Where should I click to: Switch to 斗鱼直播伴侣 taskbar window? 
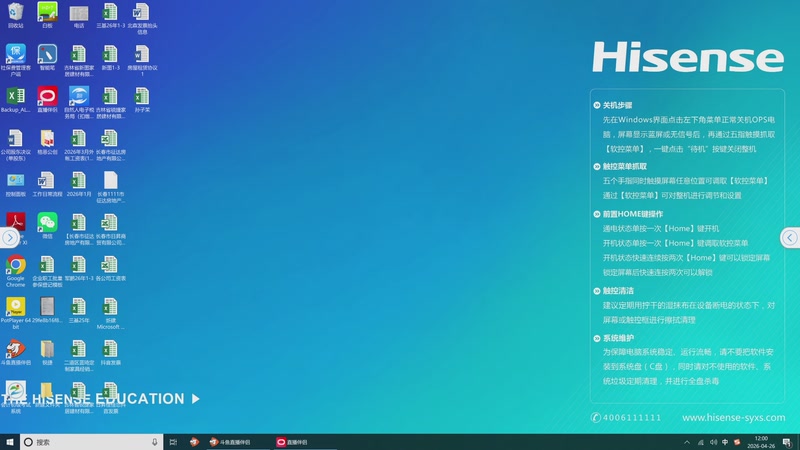click(238, 442)
